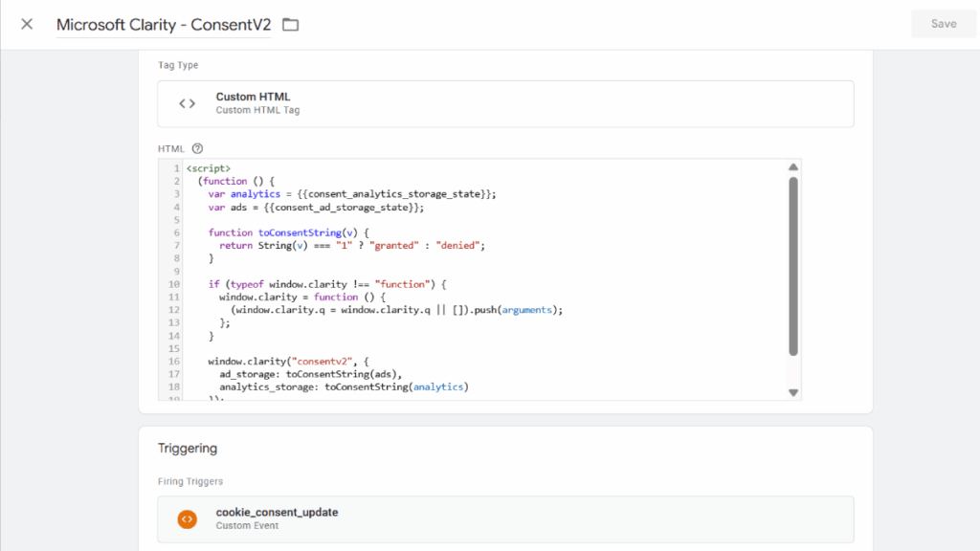Edit the tag name Microsoft Clarity - ConsentV2
The height and width of the screenshot is (551, 980).
(164, 25)
